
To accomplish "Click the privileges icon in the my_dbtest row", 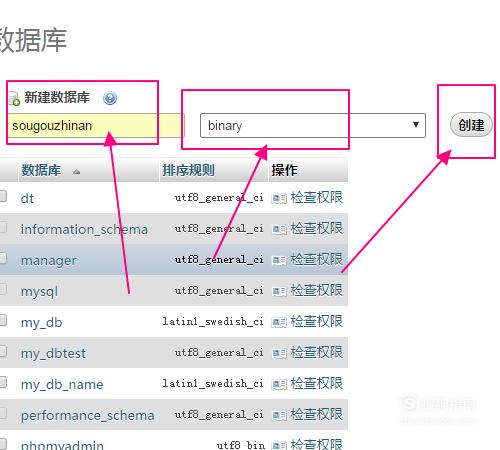I will click(x=279, y=353).
